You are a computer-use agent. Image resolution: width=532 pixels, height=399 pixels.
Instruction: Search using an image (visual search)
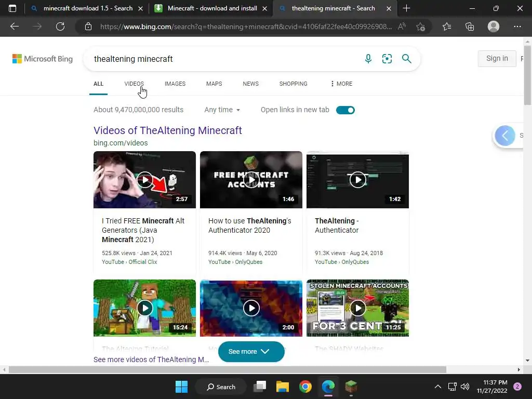[x=387, y=59]
